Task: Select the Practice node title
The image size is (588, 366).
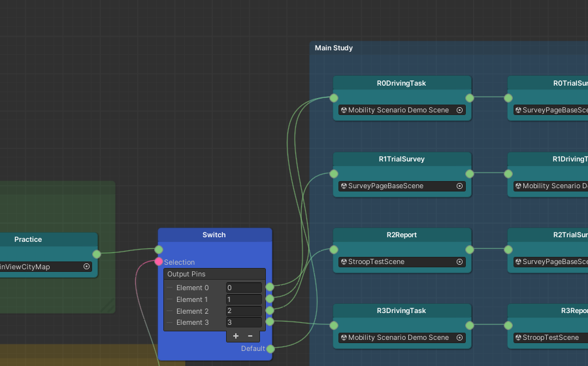Action: tap(28, 239)
